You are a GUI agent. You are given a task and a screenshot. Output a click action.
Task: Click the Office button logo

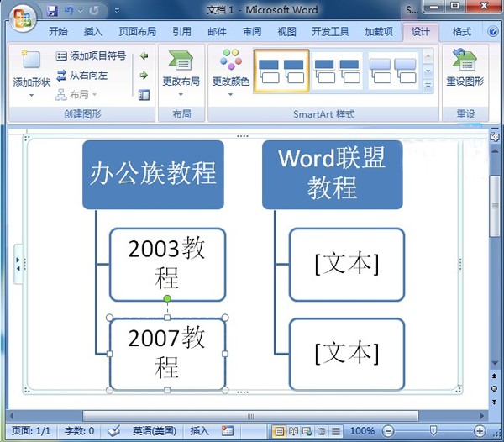click(x=22, y=18)
